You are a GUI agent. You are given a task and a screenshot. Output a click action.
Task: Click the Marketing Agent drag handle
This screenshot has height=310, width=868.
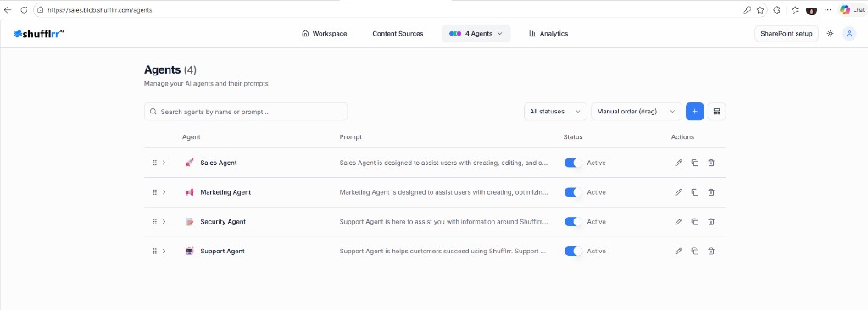[x=154, y=192]
